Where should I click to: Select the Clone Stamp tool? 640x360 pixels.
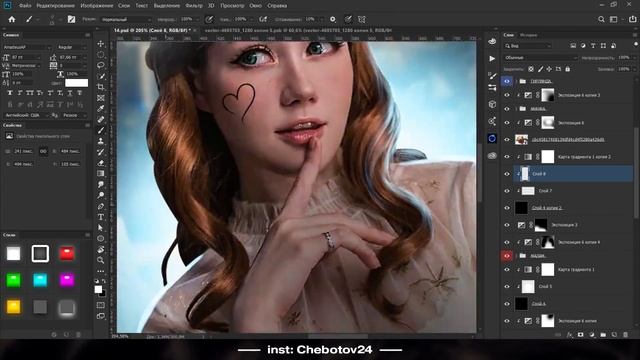[x=101, y=141]
